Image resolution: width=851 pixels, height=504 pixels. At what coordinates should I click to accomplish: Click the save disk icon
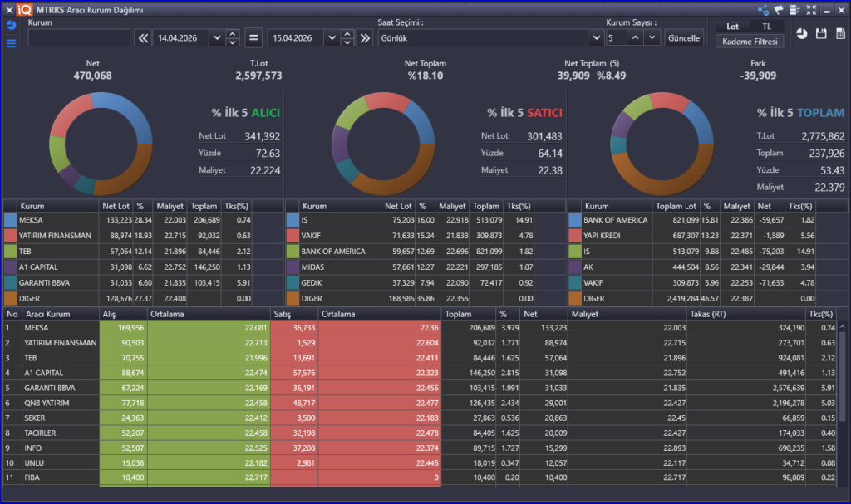point(822,34)
